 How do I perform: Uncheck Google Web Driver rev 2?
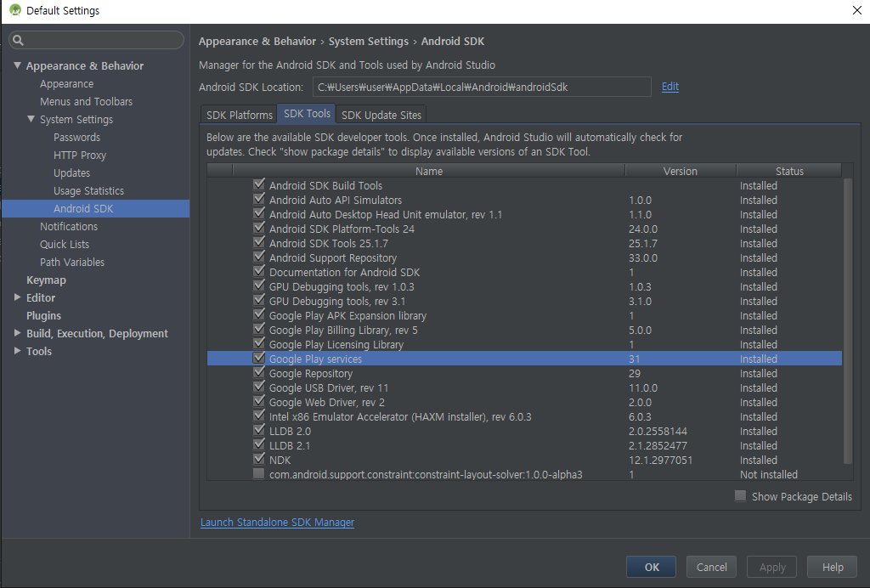point(258,401)
